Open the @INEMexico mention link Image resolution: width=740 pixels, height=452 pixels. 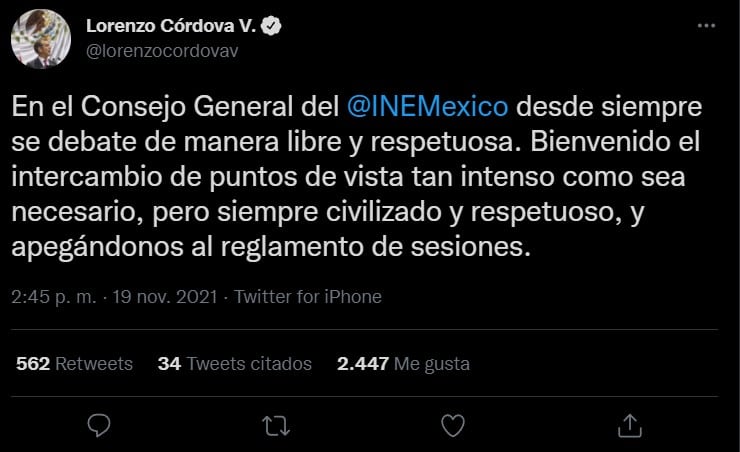[x=430, y=104]
